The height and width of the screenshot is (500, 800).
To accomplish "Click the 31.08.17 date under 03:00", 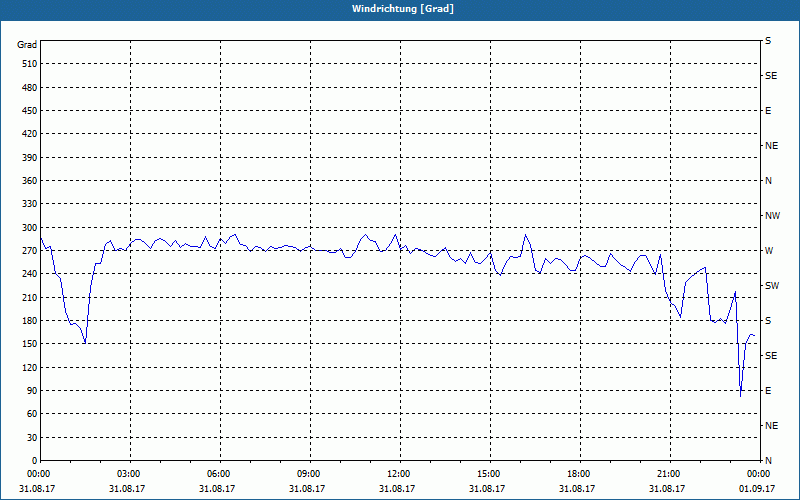I will [127, 488].
